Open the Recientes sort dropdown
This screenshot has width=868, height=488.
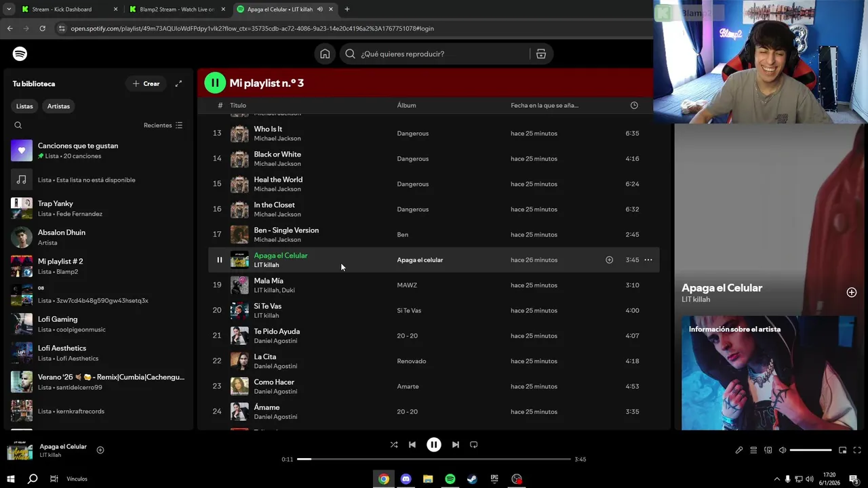(x=163, y=125)
